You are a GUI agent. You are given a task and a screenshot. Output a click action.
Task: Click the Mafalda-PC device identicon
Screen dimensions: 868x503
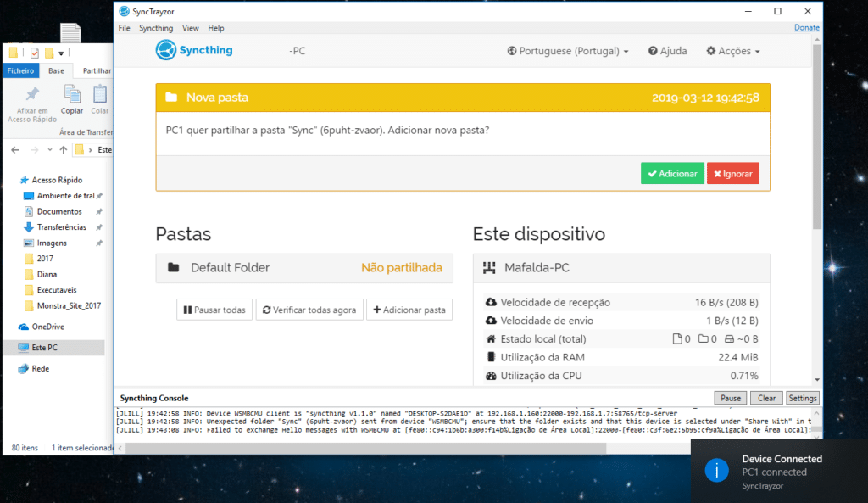489,267
